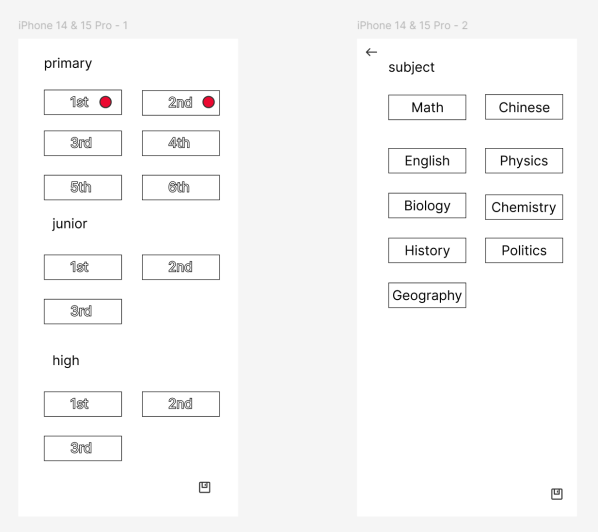Viewport: 598px width, 532px height.
Task: Pick the high 3rd grade button
Action: click(x=83, y=448)
